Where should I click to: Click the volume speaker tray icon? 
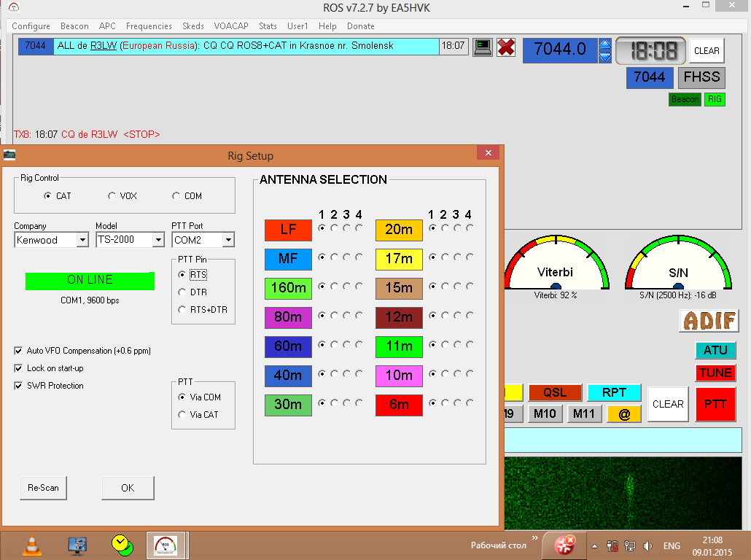tap(647, 545)
